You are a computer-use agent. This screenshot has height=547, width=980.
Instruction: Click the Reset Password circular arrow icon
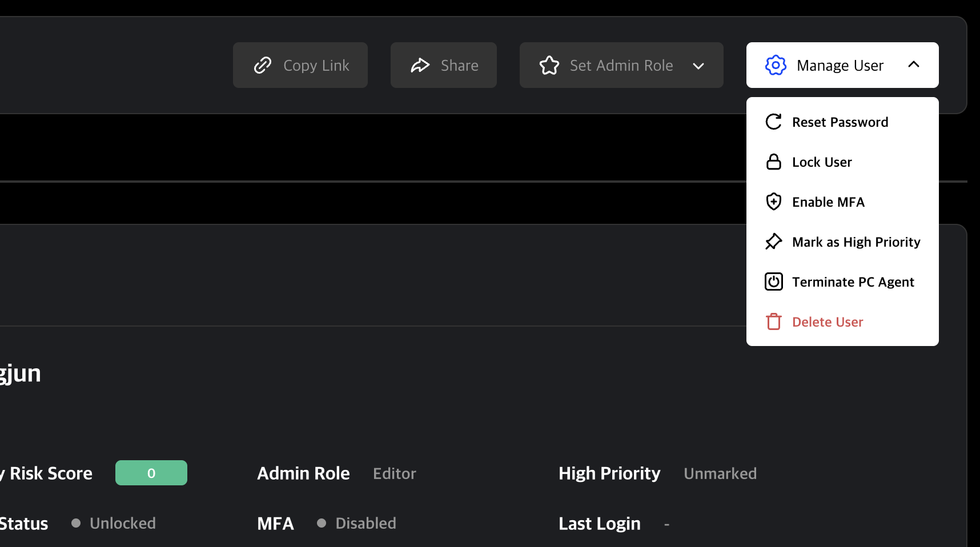coord(774,122)
